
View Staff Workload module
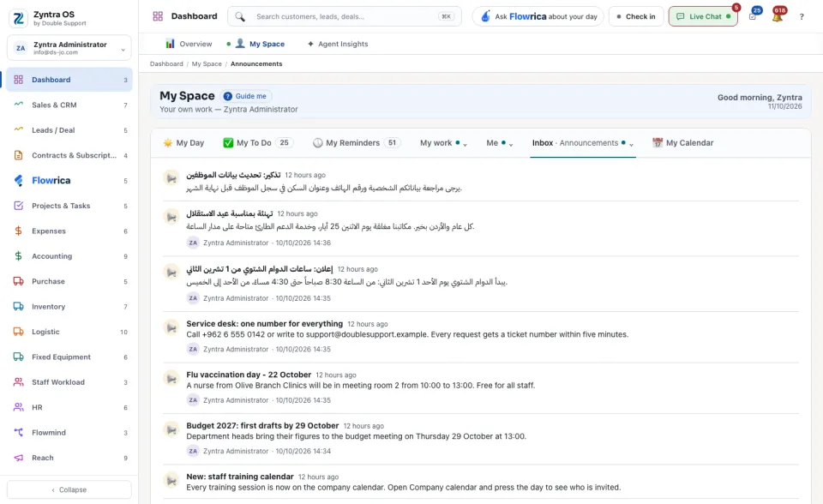(69, 382)
